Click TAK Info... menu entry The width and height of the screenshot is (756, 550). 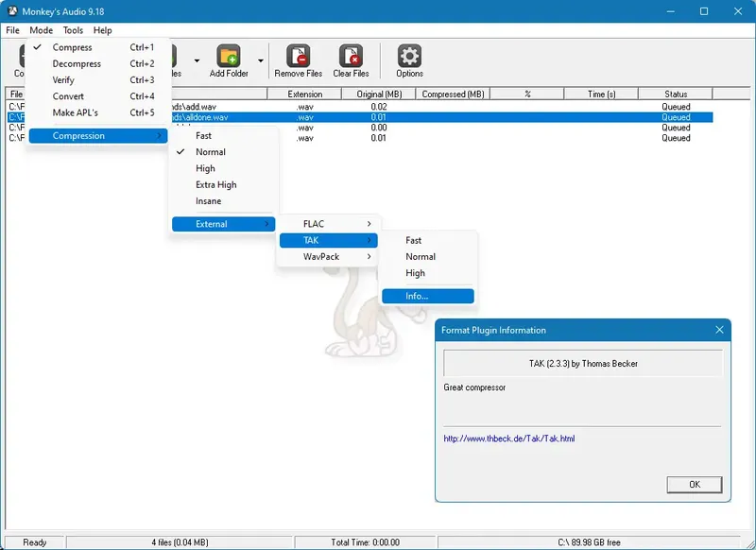pyautogui.click(x=428, y=297)
